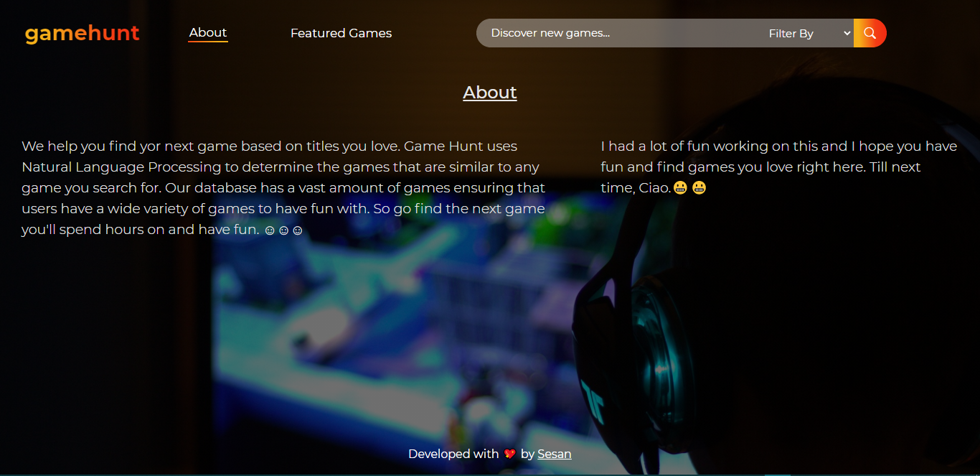This screenshot has width=980, height=476.
Task: Click the search magnifier icon button
Action: coord(870,33)
